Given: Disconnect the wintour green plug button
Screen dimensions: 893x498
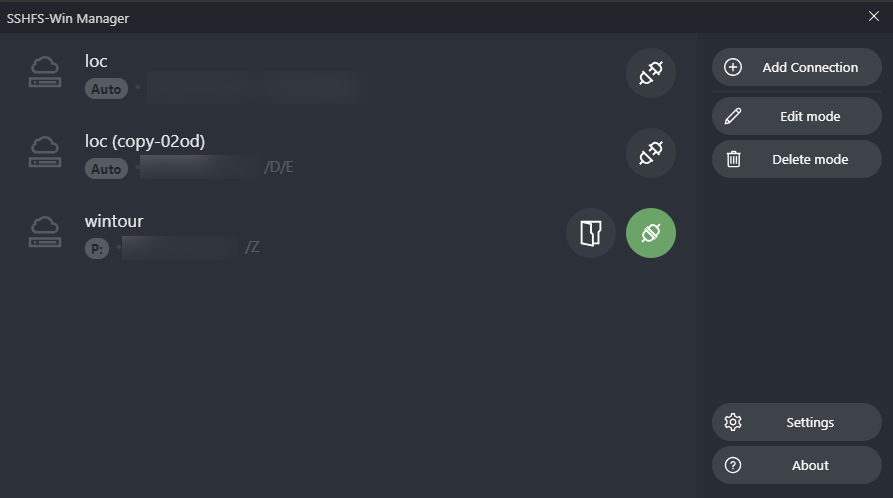Looking at the screenshot, I should coord(651,233).
